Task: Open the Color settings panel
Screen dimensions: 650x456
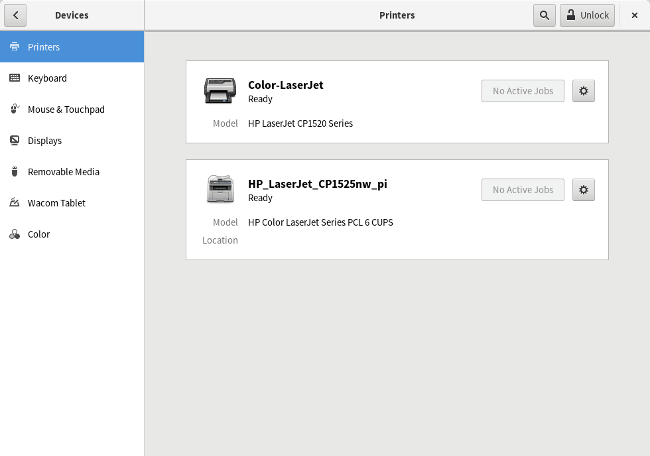Action: pos(39,234)
